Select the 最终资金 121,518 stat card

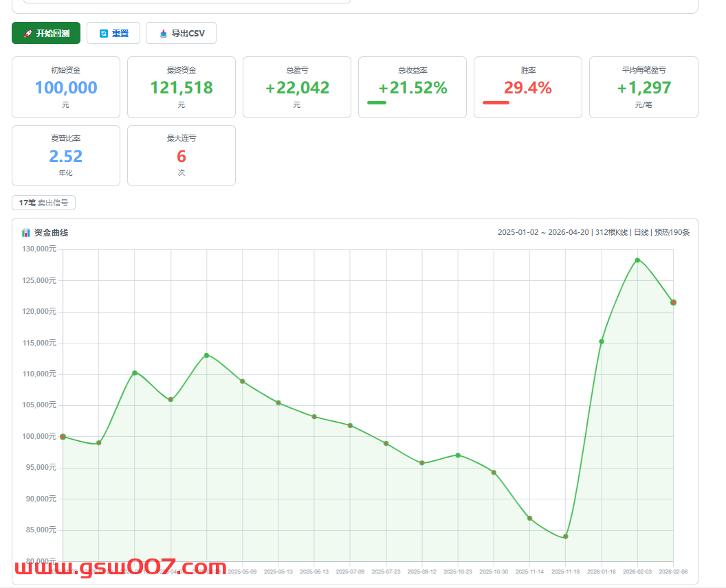(x=181, y=87)
